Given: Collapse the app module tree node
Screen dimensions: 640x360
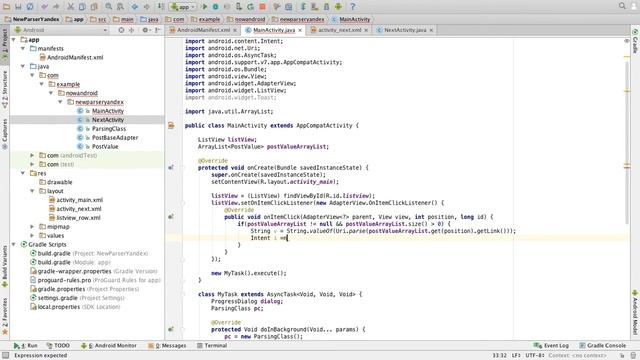Looking at the screenshot, I should pos(14,40).
